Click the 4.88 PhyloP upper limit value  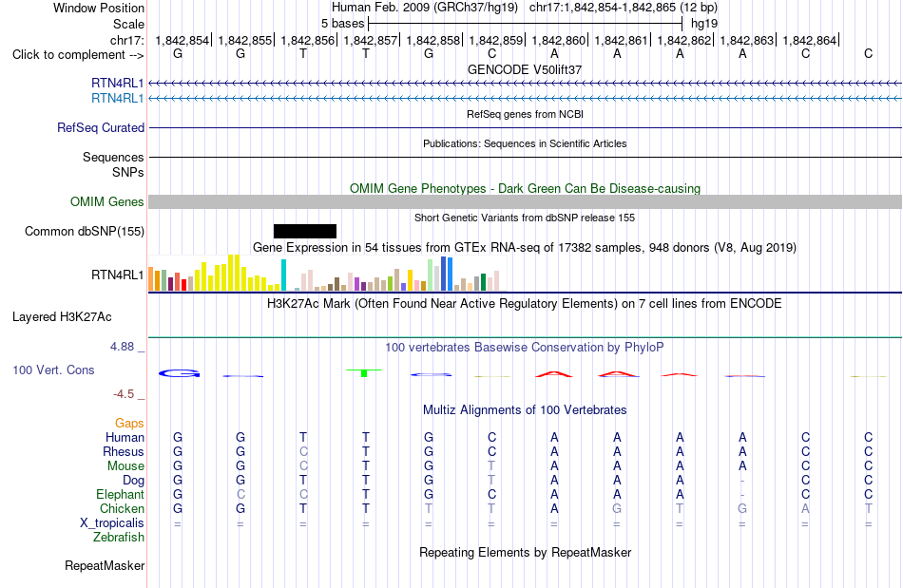pyautogui.click(x=122, y=347)
